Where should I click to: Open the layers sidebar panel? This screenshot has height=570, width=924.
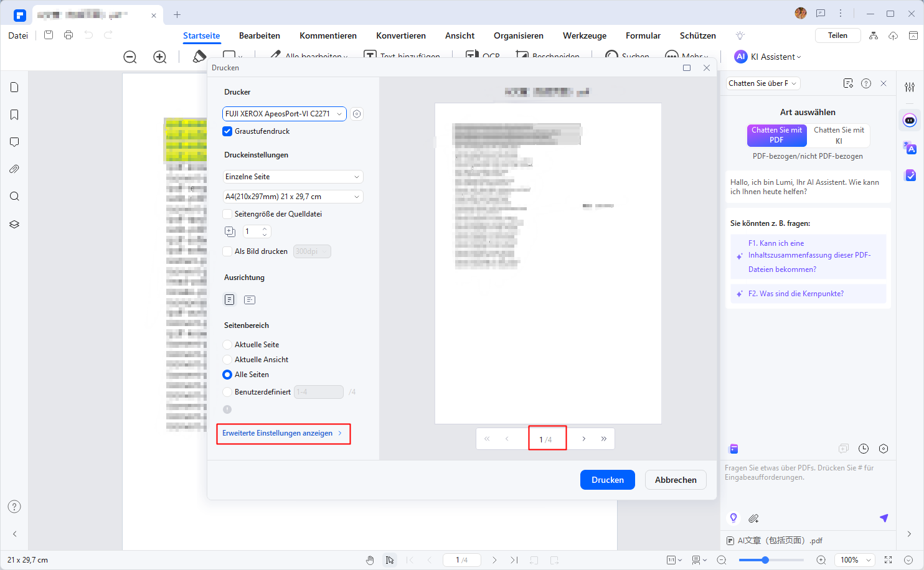click(14, 224)
